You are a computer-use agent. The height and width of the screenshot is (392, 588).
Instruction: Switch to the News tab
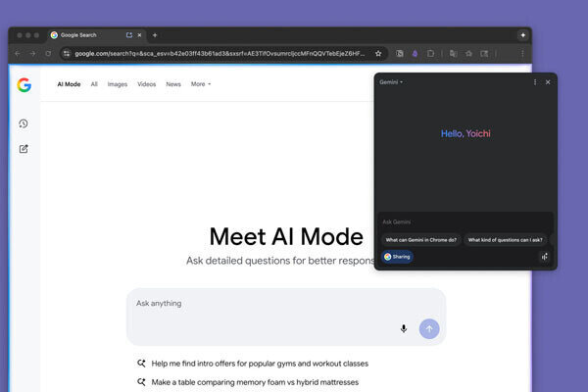point(173,84)
